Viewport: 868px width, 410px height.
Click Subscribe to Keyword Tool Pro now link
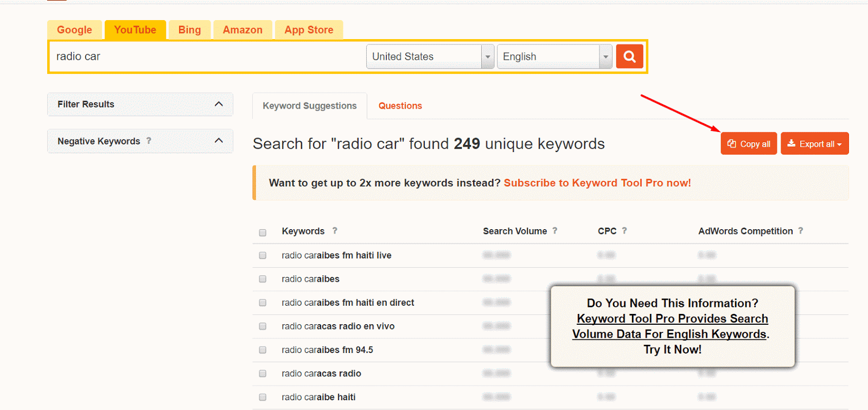tap(597, 183)
